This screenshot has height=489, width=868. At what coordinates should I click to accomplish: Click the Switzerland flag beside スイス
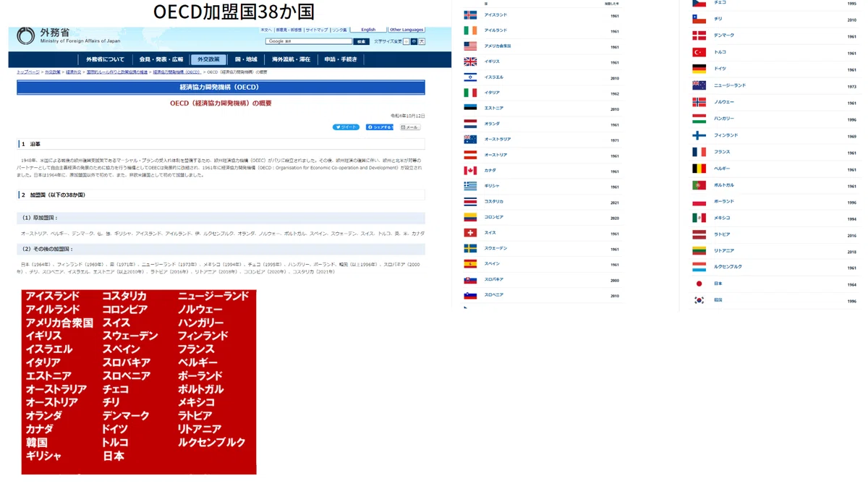470,233
